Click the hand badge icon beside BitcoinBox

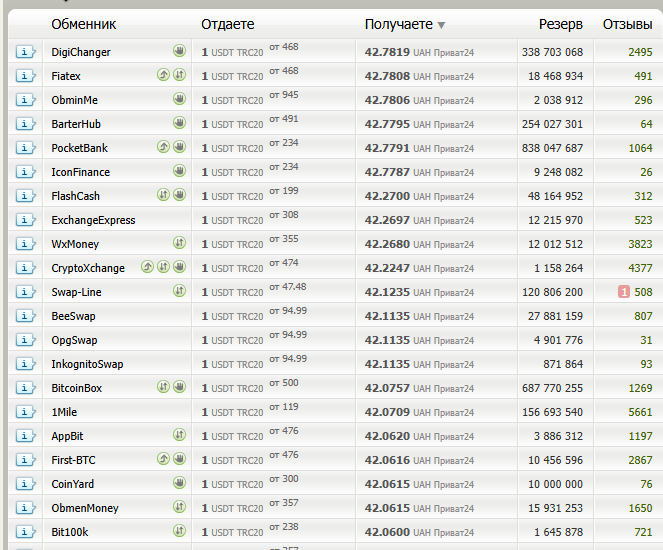[x=180, y=387]
